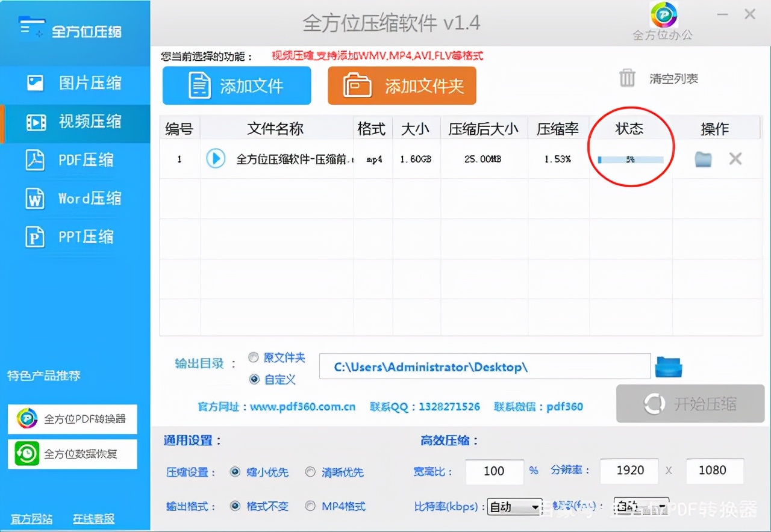Click the 5% progress bar in 状态 column

[631, 160]
